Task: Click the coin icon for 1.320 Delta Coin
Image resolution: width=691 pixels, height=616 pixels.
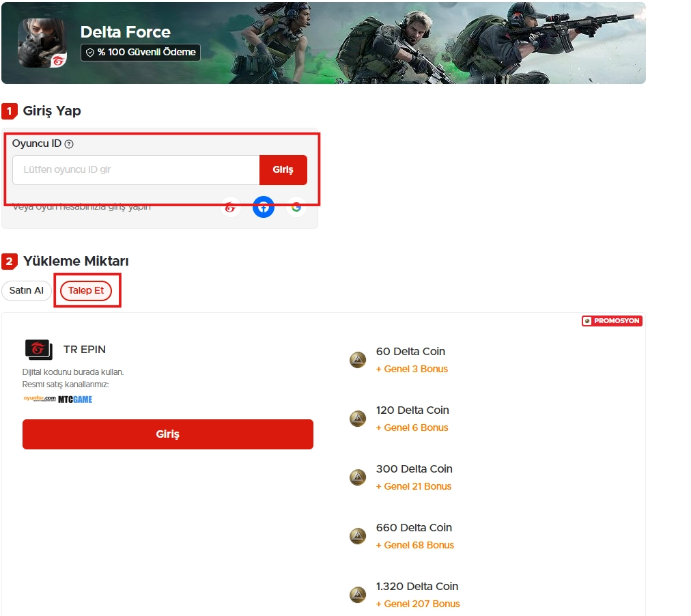Action: tap(358, 595)
